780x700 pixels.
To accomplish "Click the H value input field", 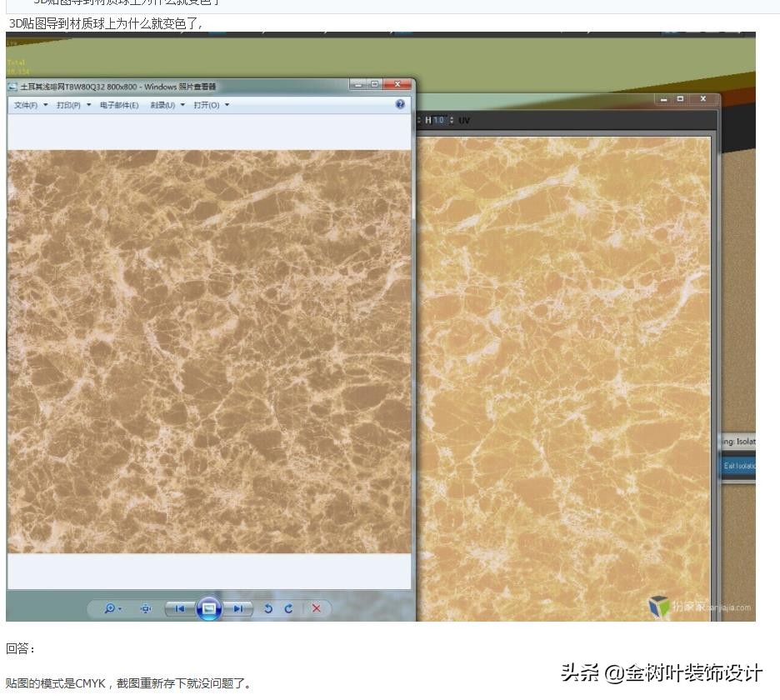I will point(440,121).
